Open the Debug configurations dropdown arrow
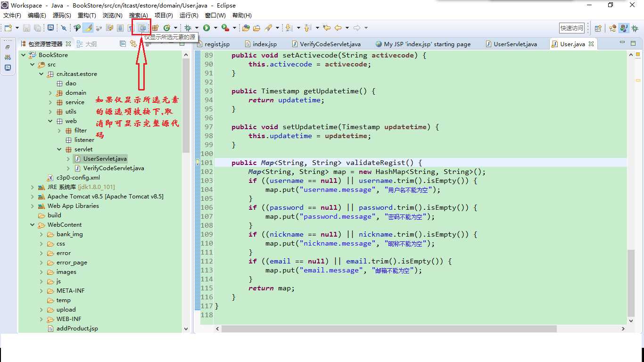 coord(197,28)
